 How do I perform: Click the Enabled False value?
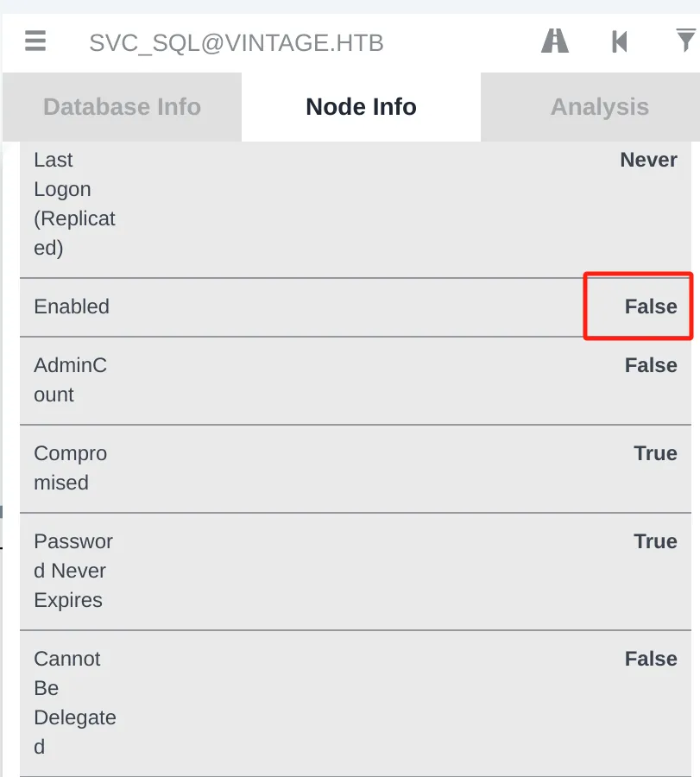(651, 306)
